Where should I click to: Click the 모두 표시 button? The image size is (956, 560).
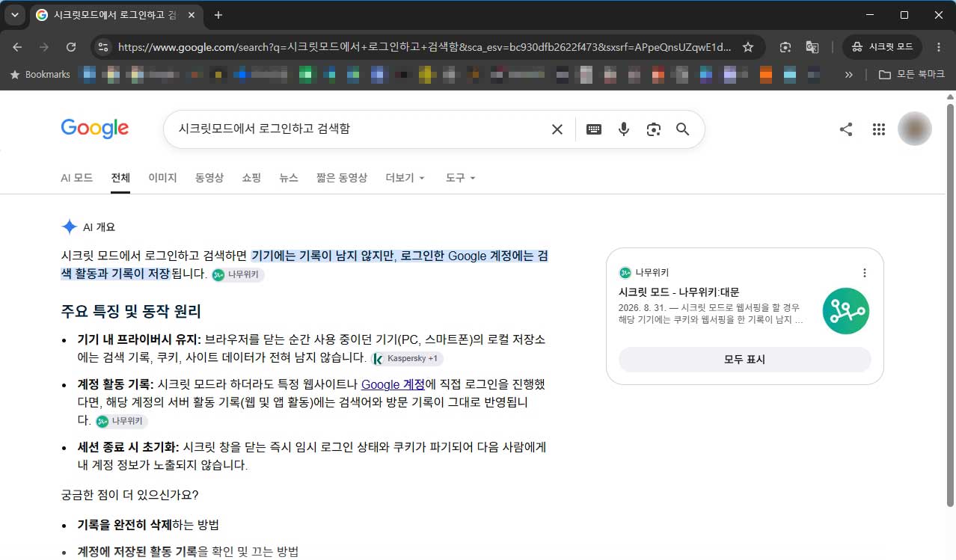tap(745, 359)
